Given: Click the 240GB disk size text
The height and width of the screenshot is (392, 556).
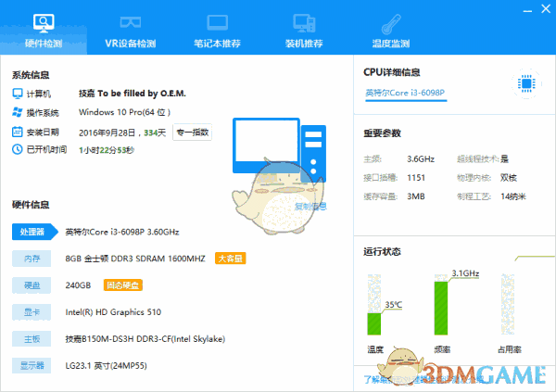Looking at the screenshot, I should (78, 285).
